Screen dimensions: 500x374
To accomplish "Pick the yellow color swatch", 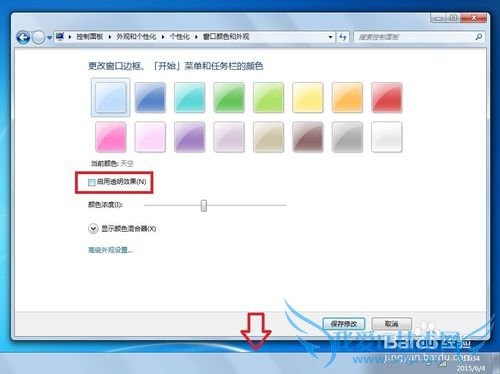I will point(308,97).
